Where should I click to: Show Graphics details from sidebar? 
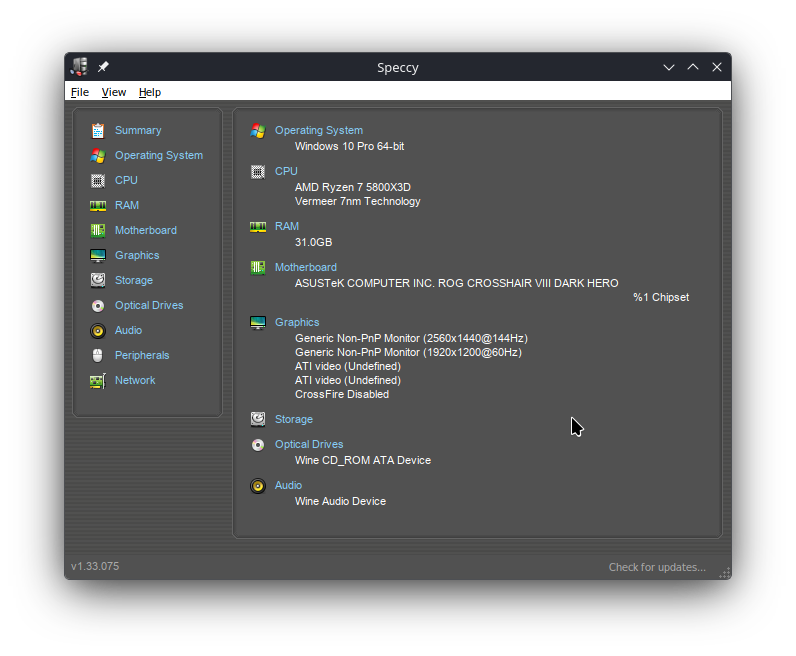coord(137,255)
